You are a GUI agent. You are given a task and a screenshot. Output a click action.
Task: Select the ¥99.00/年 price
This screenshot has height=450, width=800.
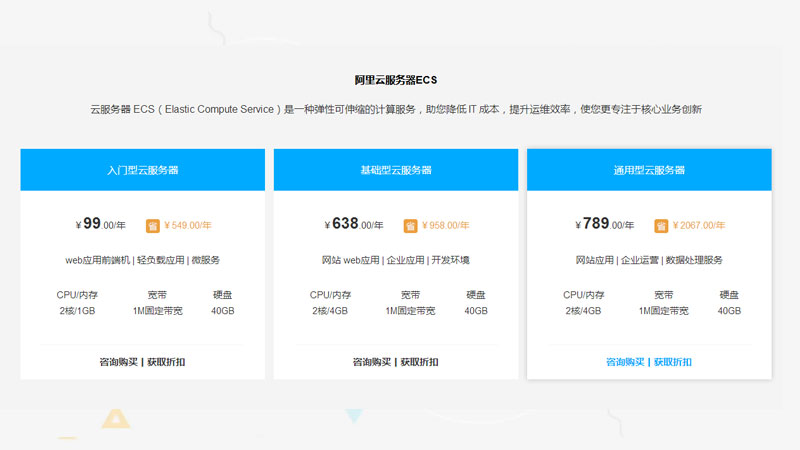click(x=101, y=223)
